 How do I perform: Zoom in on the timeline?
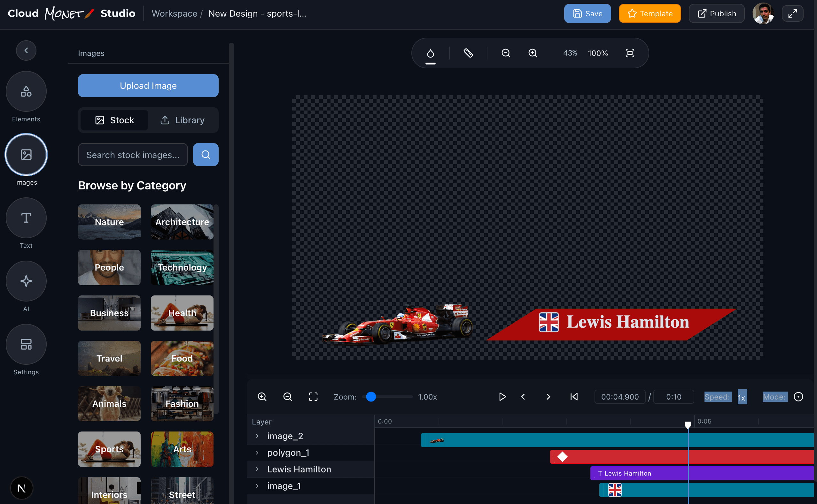click(x=262, y=397)
